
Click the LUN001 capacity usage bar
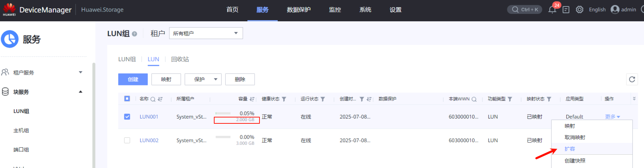[223, 113]
